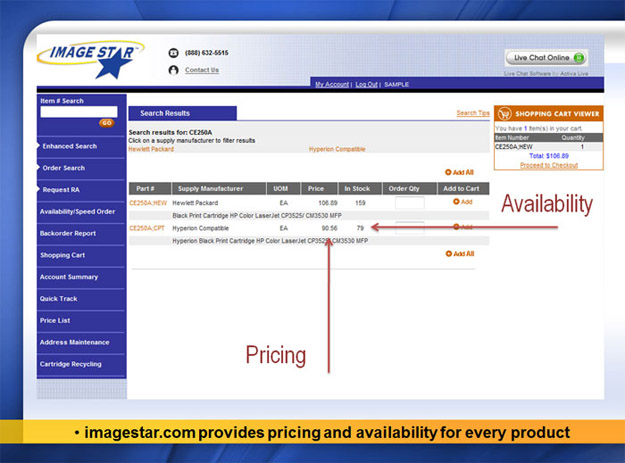Click the contact person icon
Screen dimensions: 625x463
coord(173,70)
